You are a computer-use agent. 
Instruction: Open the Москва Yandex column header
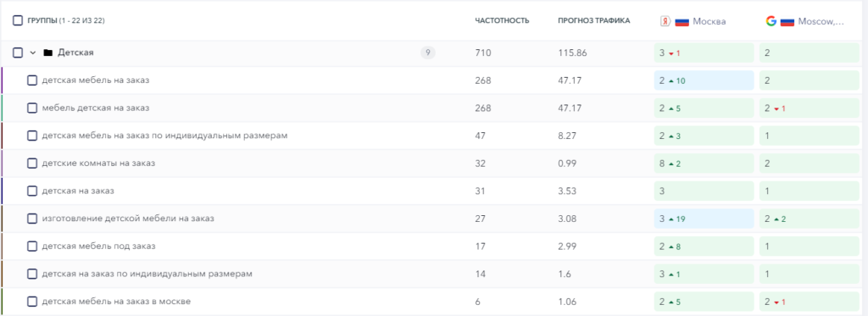point(709,21)
